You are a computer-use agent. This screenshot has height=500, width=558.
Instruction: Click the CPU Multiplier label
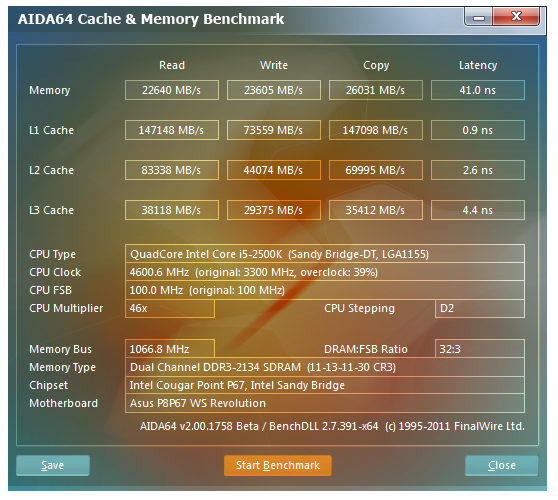pyautogui.click(x=66, y=308)
